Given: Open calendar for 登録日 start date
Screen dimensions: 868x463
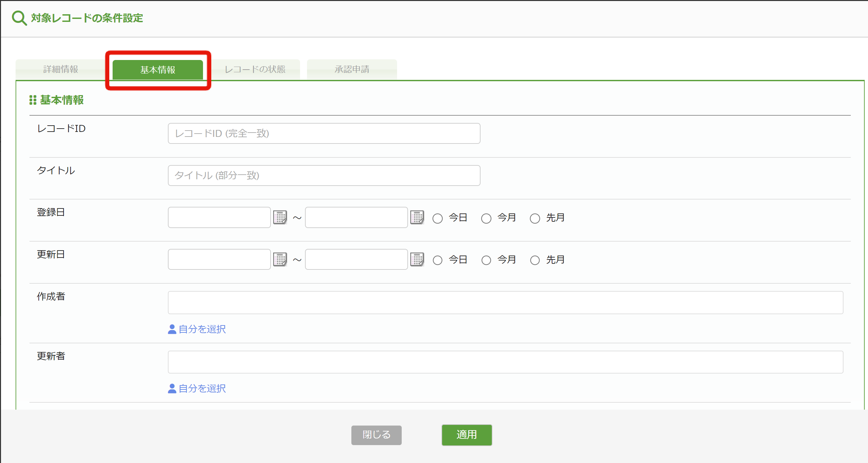Looking at the screenshot, I should click(x=280, y=217).
